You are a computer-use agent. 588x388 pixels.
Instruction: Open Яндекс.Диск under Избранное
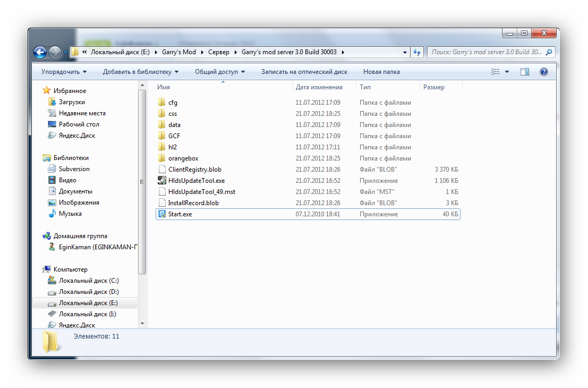[77, 136]
